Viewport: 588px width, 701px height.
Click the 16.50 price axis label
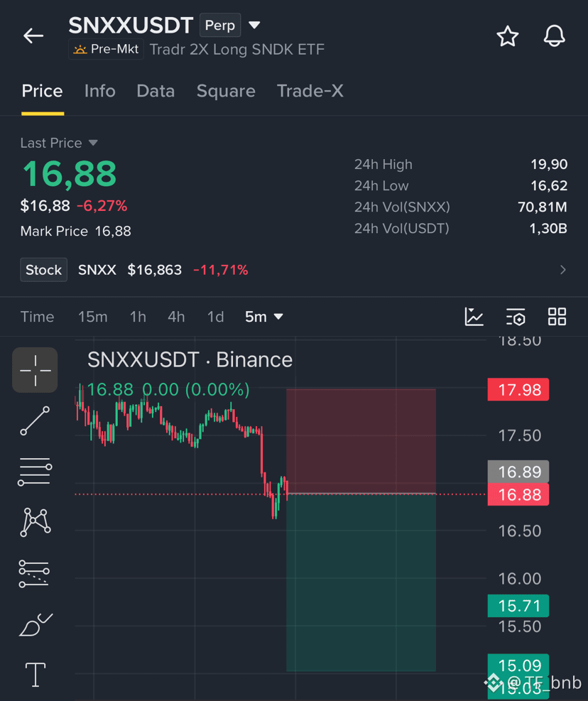pyautogui.click(x=520, y=531)
